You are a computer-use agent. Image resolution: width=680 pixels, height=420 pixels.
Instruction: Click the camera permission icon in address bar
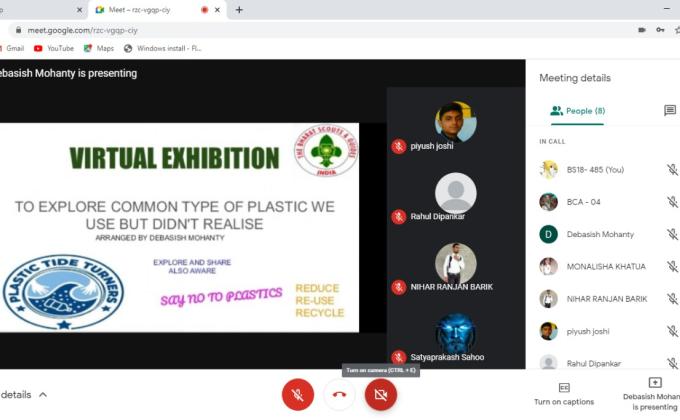click(641, 30)
